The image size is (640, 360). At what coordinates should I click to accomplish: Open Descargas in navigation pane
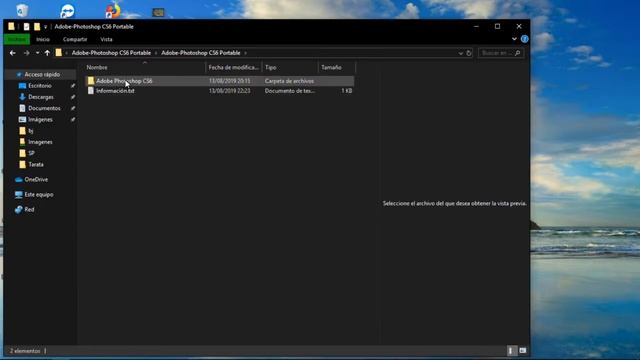pyautogui.click(x=40, y=97)
